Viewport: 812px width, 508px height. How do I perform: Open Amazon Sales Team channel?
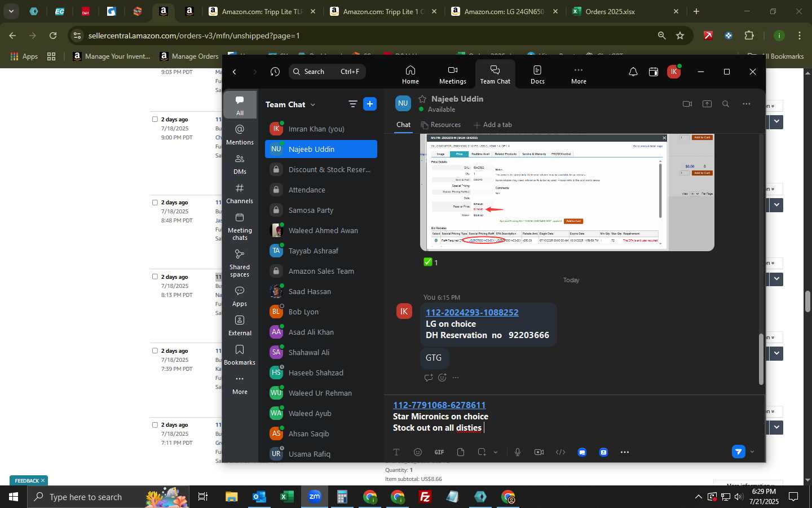(321, 271)
